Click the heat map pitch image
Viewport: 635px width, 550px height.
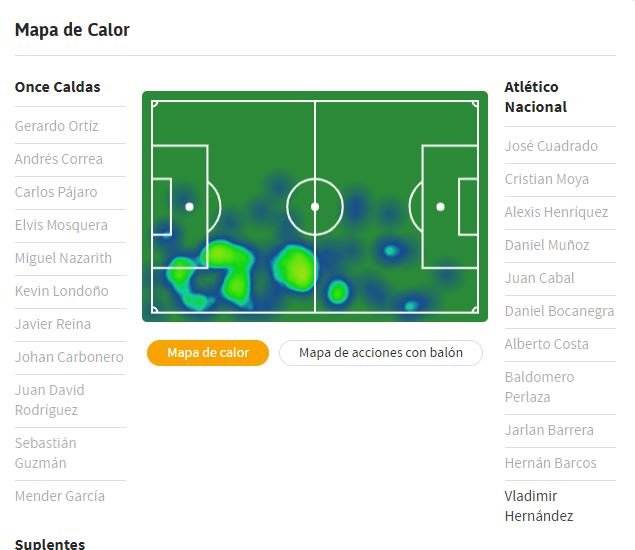[x=315, y=207]
